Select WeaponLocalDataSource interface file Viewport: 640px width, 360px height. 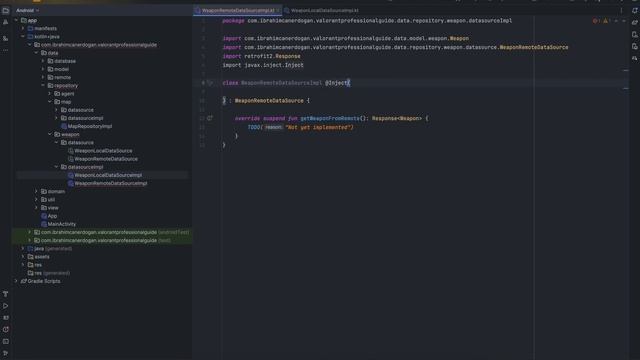coord(100,151)
